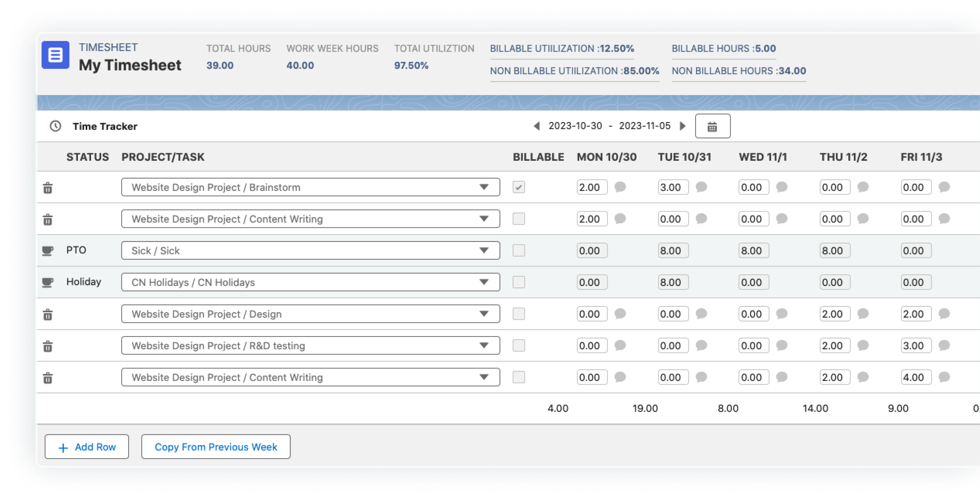Click the blue Timesheet app icon
This screenshot has width=980, height=498.
55,55
